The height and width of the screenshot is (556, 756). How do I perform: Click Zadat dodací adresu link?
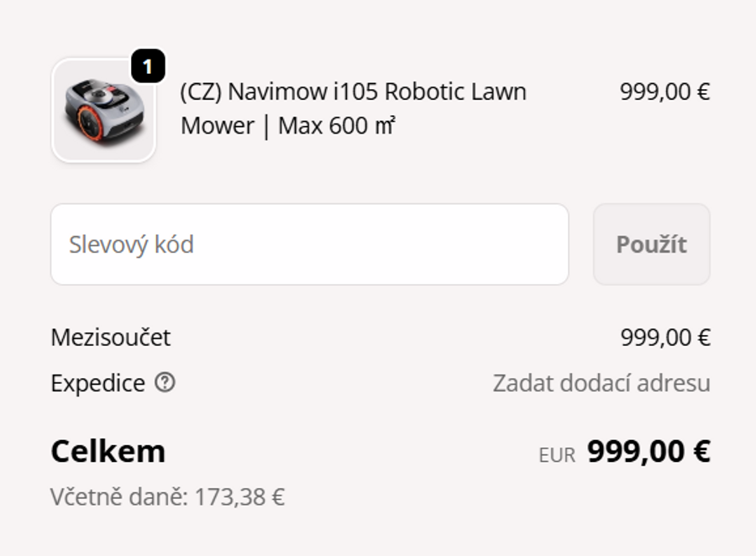[x=601, y=384]
